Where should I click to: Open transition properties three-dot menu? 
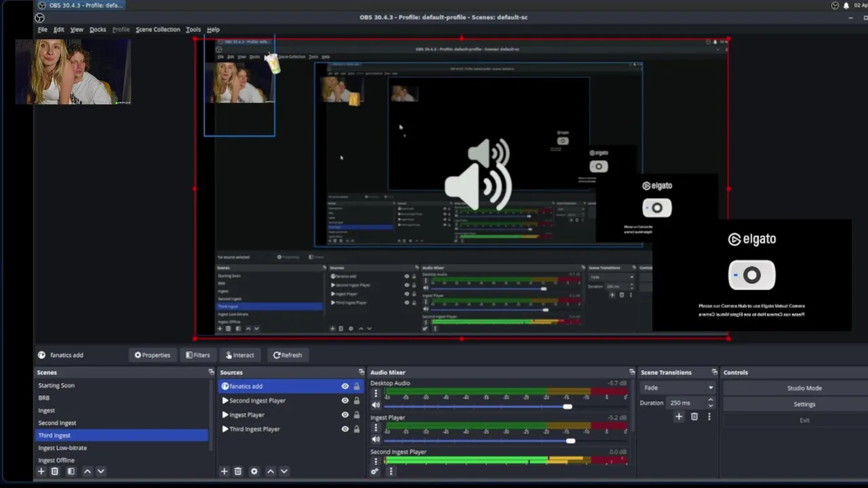tap(709, 417)
